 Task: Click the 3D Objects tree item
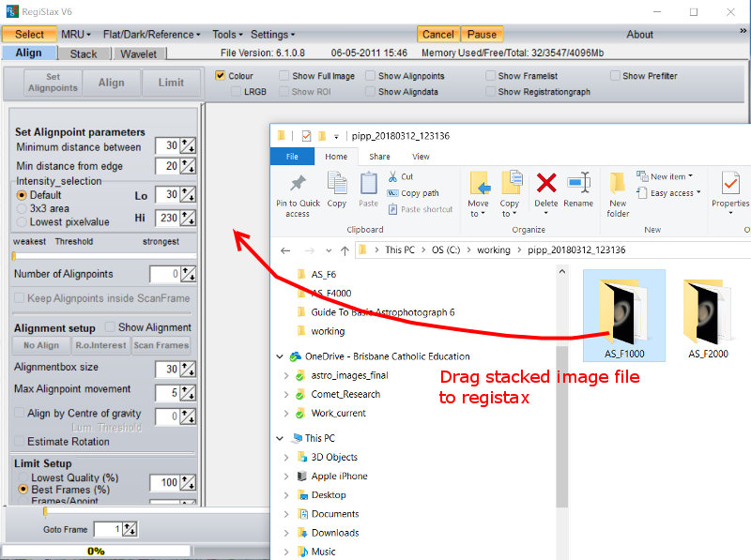(334, 457)
